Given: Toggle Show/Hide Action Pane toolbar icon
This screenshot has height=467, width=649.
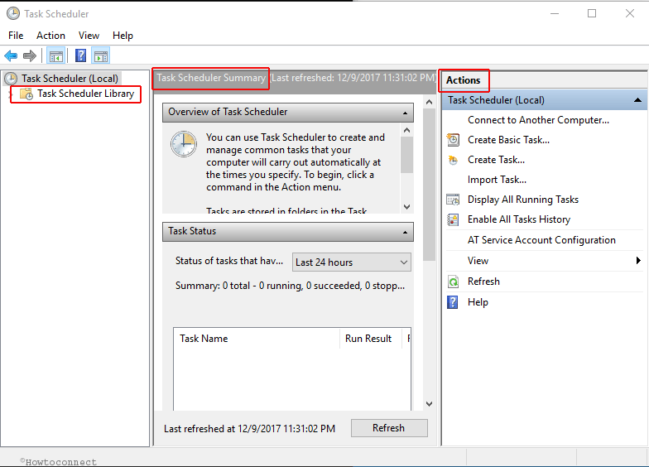Looking at the screenshot, I should click(x=101, y=56).
